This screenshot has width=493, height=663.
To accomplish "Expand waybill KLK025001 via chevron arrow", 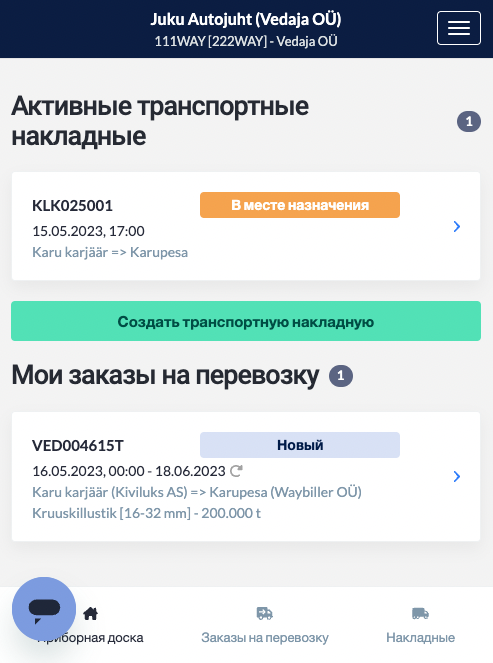I will pyautogui.click(x=457, y=226).
